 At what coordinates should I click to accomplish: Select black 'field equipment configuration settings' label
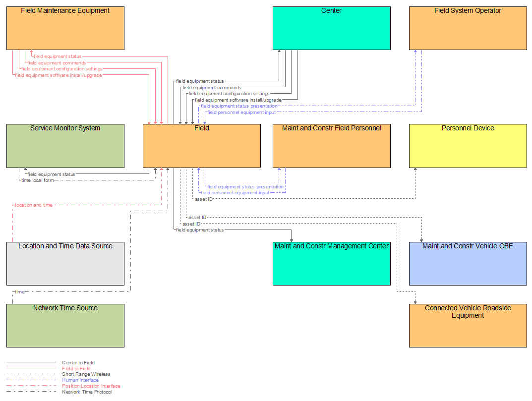click(x=229, y=94)
